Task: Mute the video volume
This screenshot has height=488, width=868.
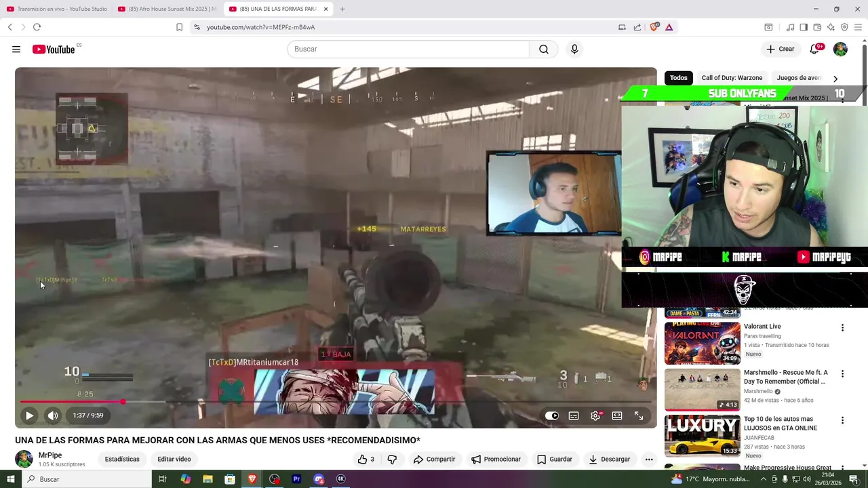Action: 53,415
